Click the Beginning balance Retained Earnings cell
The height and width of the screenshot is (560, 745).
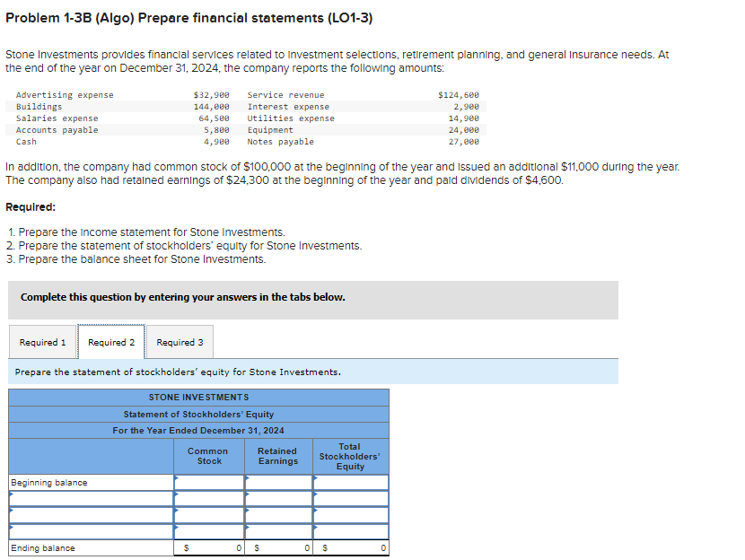(276, 481)
